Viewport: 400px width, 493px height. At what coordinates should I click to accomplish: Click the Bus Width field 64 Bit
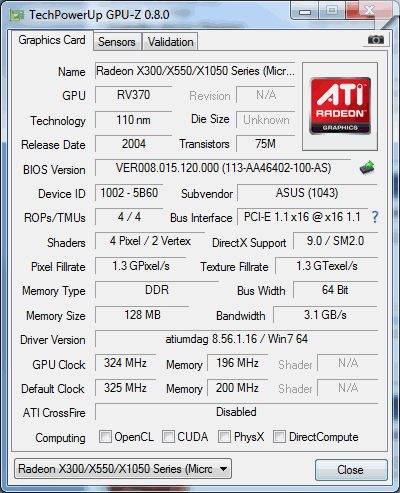coord(335,290)
